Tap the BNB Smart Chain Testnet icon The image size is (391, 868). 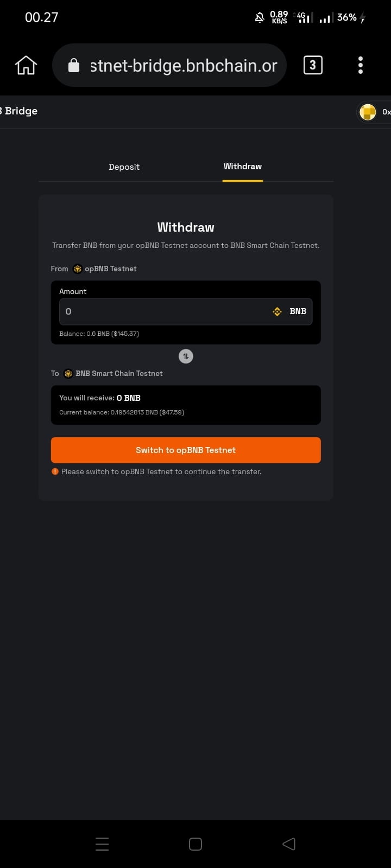coord(68,374)
